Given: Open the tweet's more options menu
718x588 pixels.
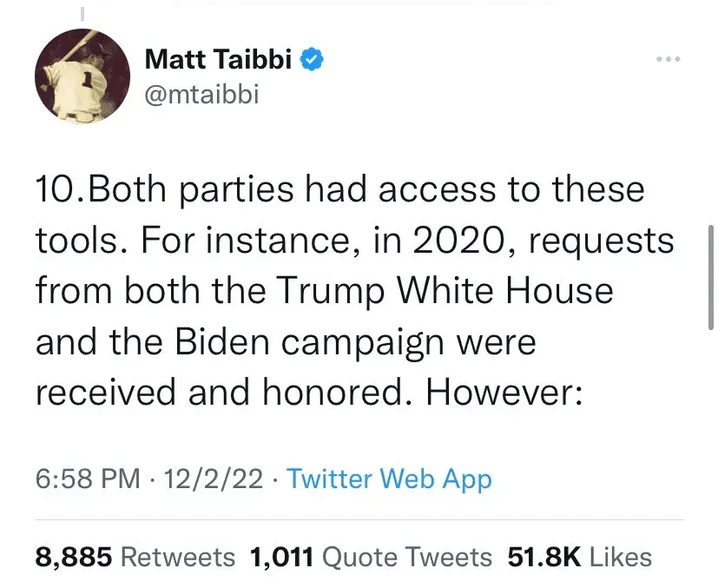Looking at the screenshot, I should point(668,60).
